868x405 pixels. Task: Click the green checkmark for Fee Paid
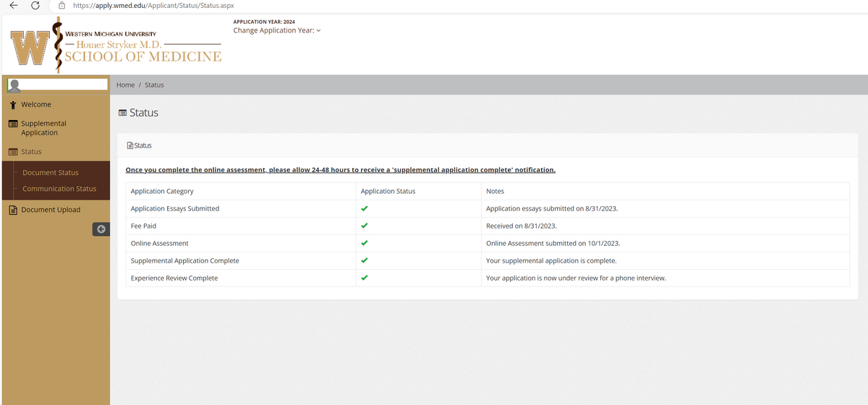click(365, 226)
